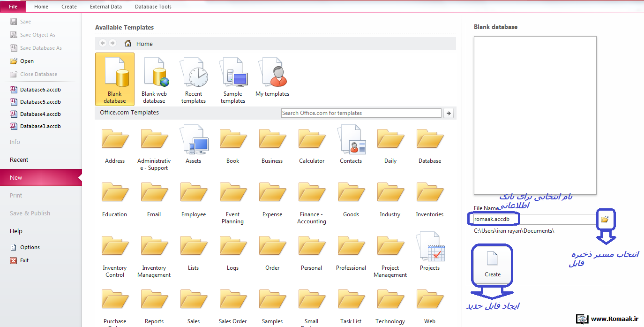The width and height of the screenshot is (644, 327).
Task: Open recent file Database4.accdb
Action: 36,114
